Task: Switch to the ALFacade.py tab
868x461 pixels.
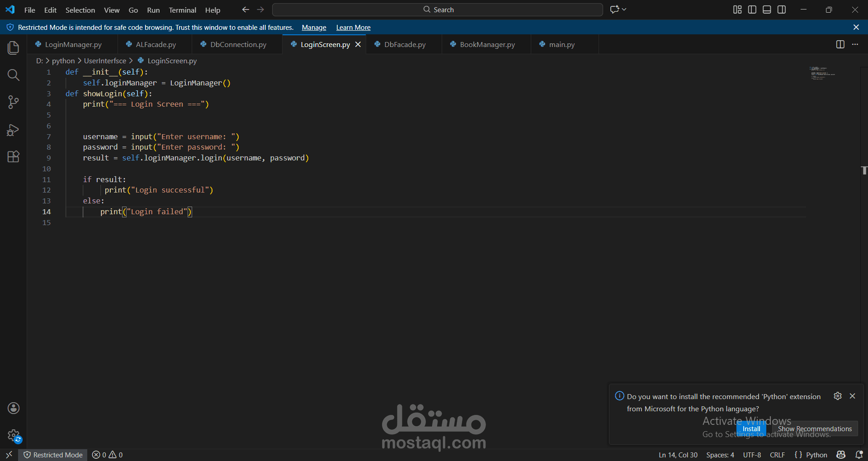Action: tap(155, 44)
